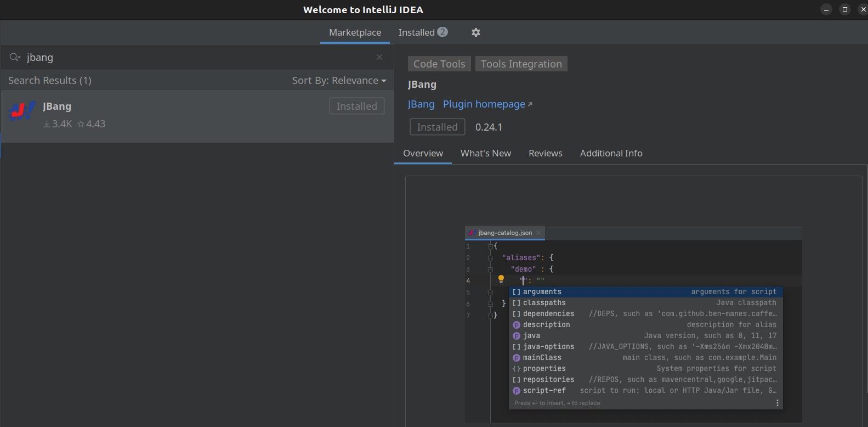Click the JBang plugin logo icon
Image resolution: width=868 pixels, height=427 pixels.
22,111
